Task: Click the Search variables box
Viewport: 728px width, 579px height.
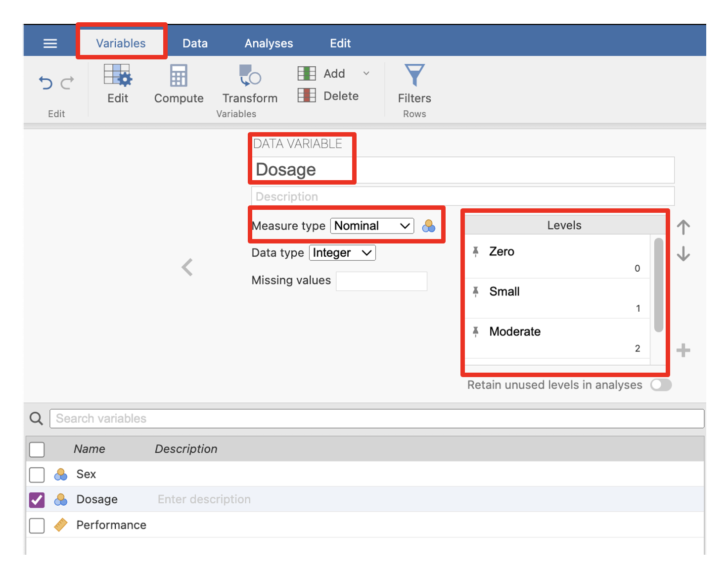Action: coord(377,419)
